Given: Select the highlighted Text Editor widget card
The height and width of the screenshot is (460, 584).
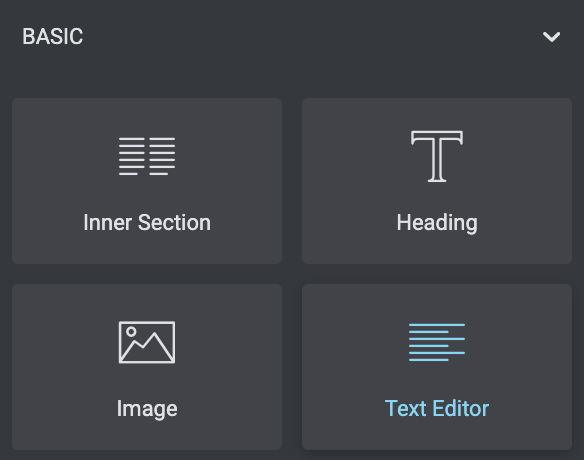Looking at the screenshot, I should 437,367.
